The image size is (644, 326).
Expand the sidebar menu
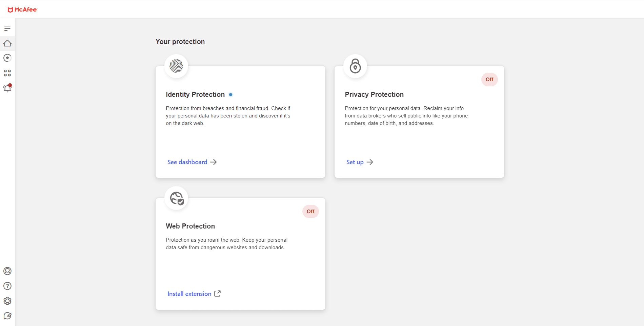pyautogui.click(x=7, y=28)
